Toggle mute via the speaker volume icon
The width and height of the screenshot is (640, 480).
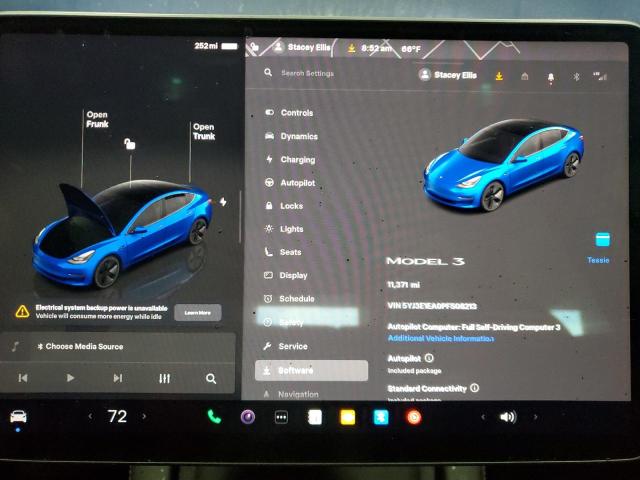[x=508, y=417]
